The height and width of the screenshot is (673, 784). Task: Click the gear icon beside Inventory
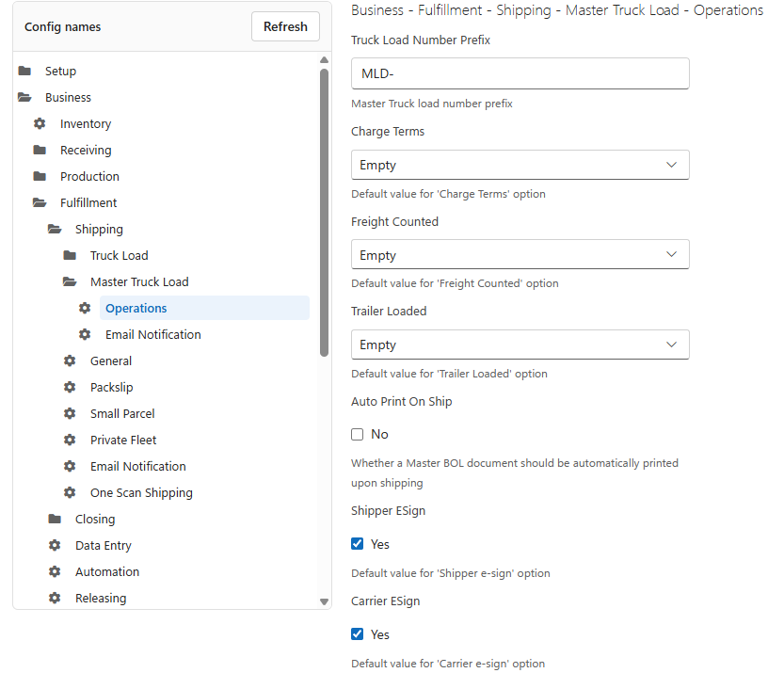coord(40,123)
